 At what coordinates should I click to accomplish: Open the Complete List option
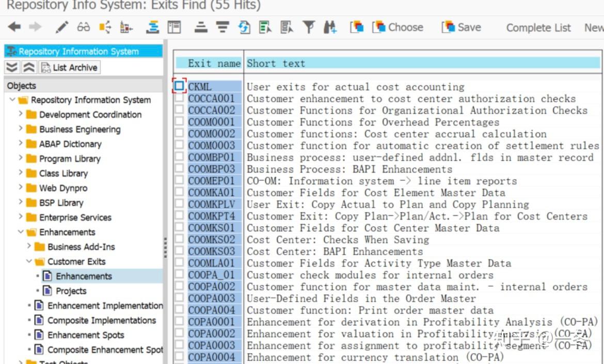click(x=538, y=28)
